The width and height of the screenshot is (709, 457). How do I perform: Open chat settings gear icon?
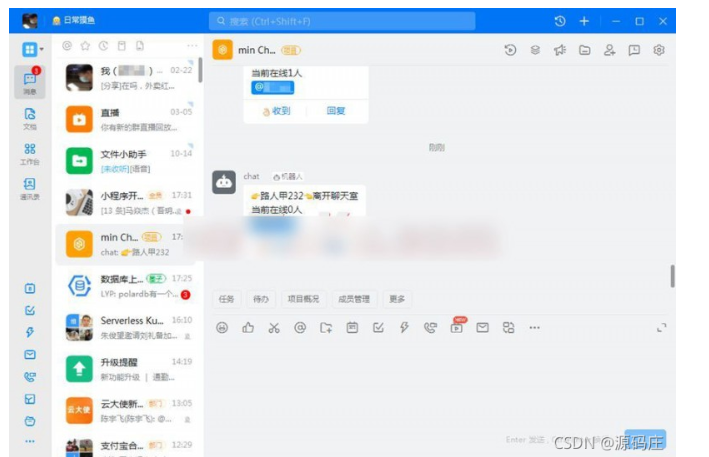[x=659, y=50]
